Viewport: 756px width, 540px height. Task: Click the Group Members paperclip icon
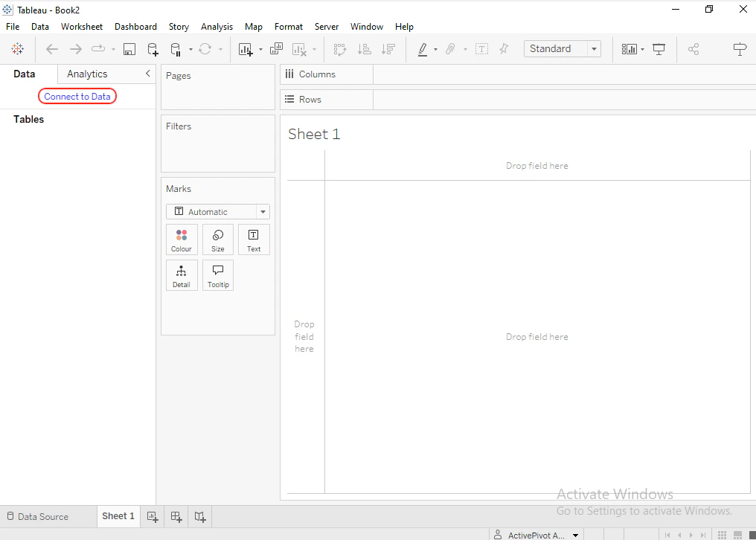[x=450, y=49]
